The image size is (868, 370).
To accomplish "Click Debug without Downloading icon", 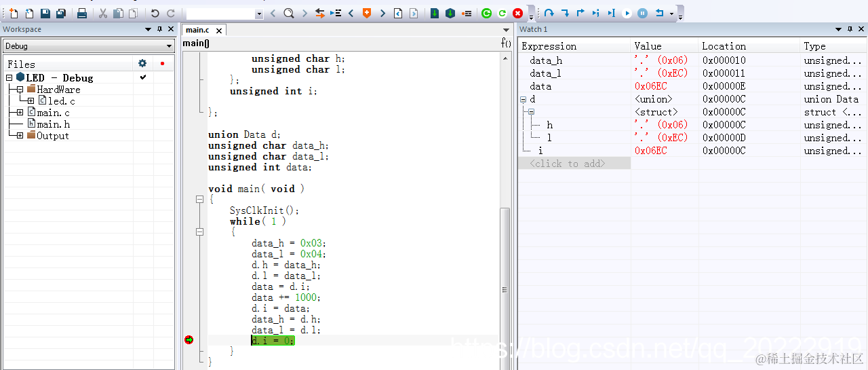I will click(x=450, y=14).
